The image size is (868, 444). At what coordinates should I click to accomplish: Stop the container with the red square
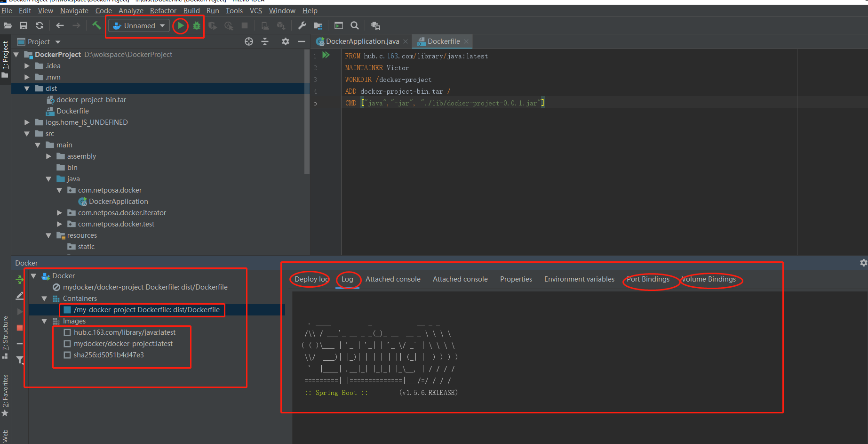(x=20, y=328)
